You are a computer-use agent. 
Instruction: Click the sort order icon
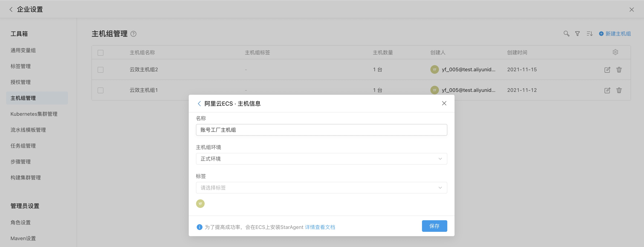590,34
